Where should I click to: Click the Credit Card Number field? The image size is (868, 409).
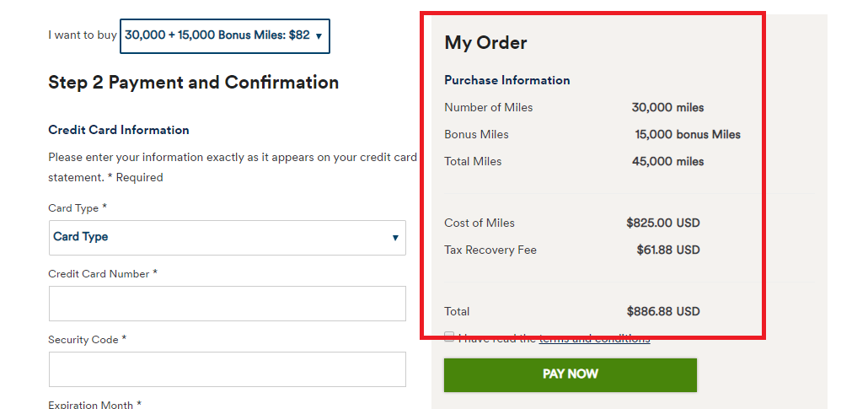227,303
